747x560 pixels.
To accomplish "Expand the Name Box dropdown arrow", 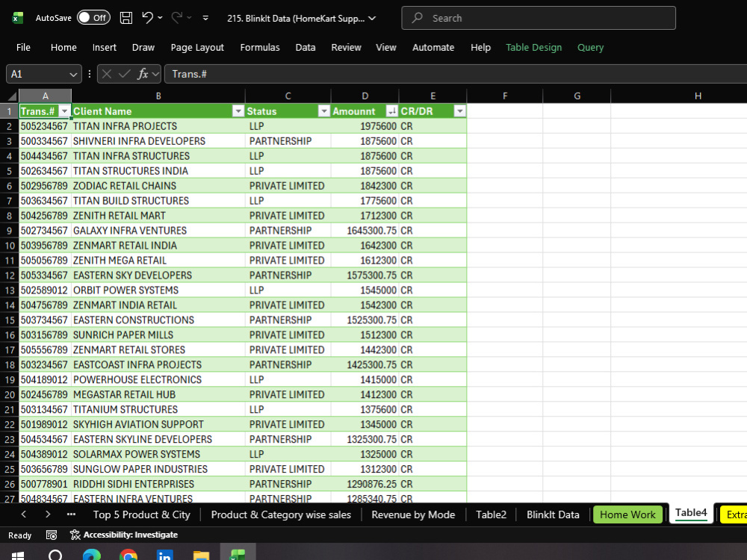I will point(73,75).
